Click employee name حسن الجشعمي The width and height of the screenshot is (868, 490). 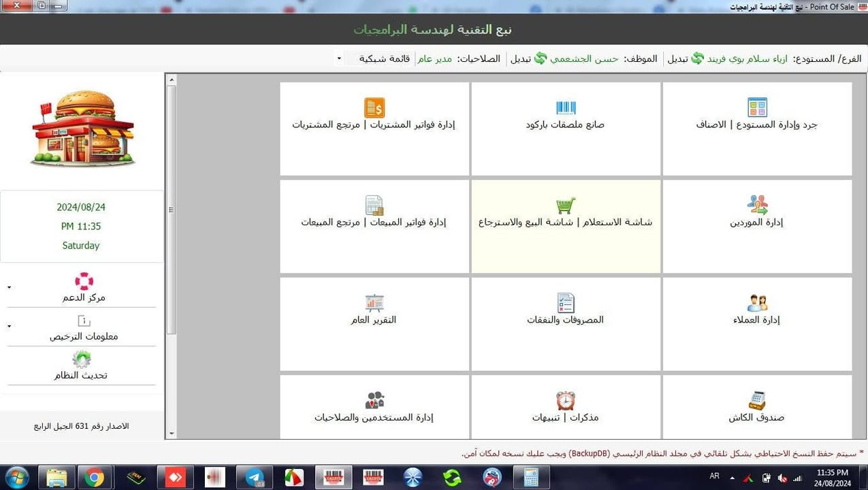click(x=585, y=59)
